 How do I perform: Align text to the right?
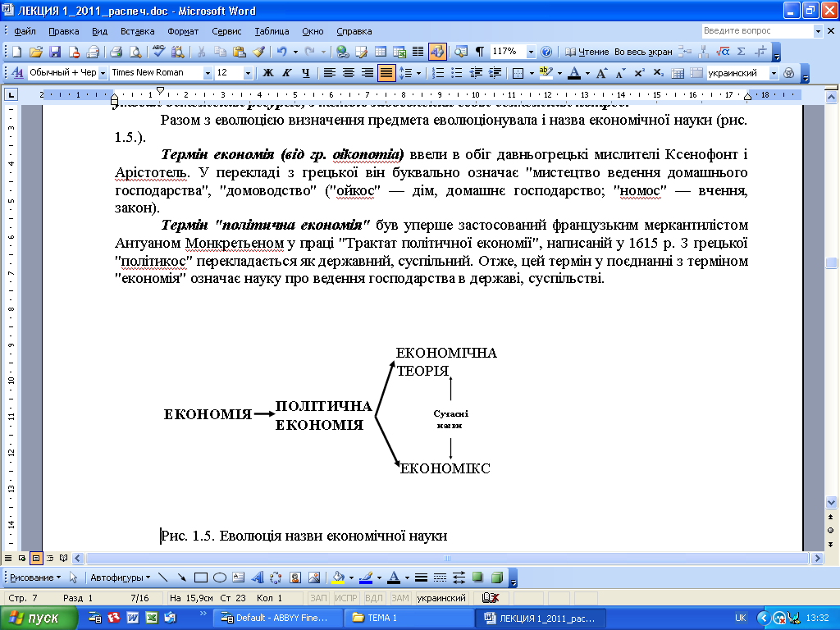click(367, 73)
